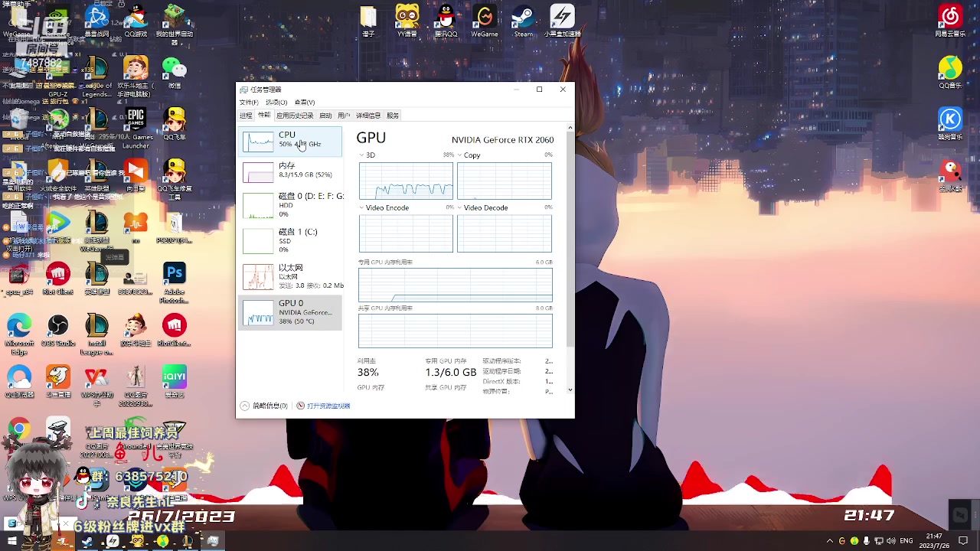Screen dimensions: 980x551
Task: Select 磁盘 0 (D: E: F: G:) entry
Action: 291,205
